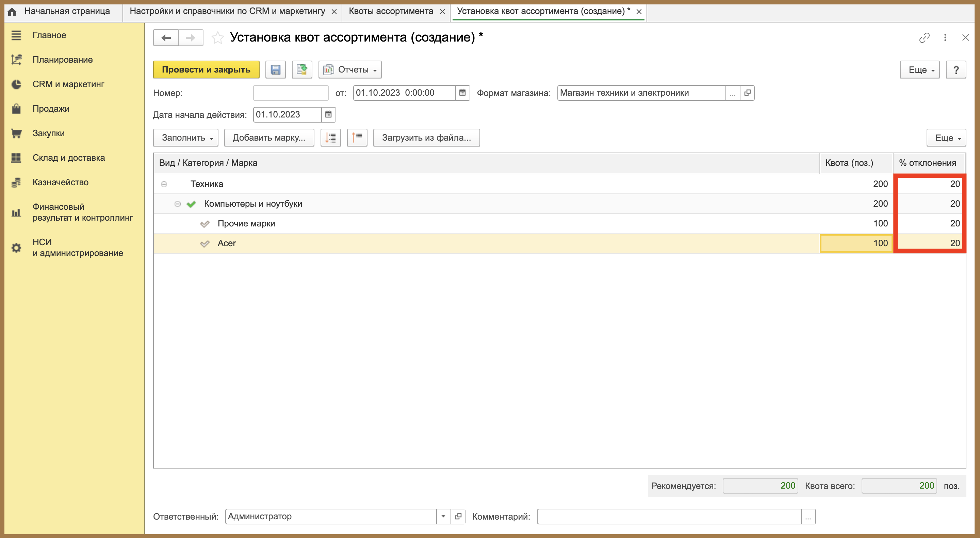Click the Номер input field
The height and width of the screenshot is (538, 980).
point(291,93)
